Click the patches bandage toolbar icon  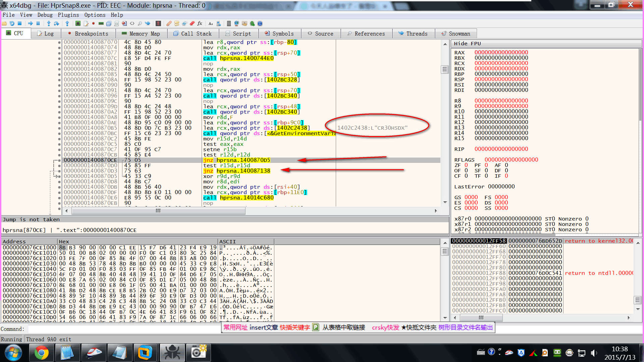coord(169,23)
